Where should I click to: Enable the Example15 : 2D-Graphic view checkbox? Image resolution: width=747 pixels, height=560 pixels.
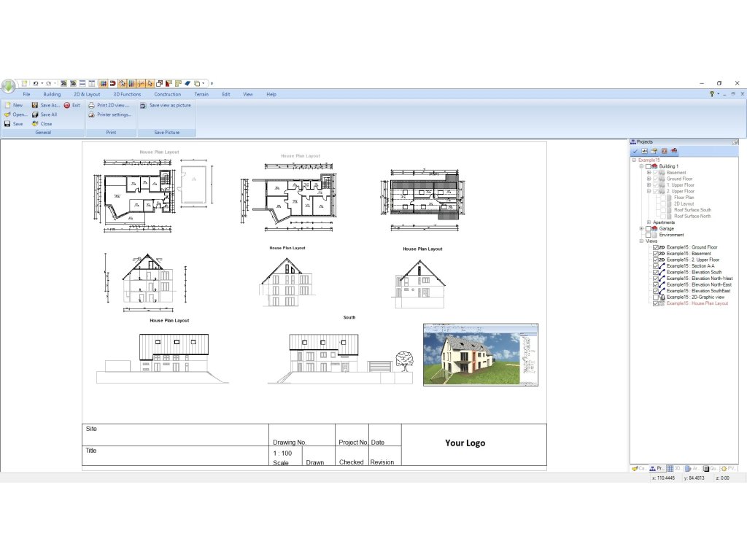coord(656,297)
